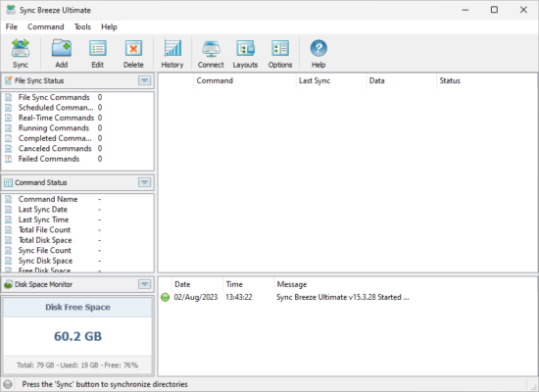Click the icon beside Command Name
The image size is (539, 392).
pyautogui.click(x=9, y=199)
